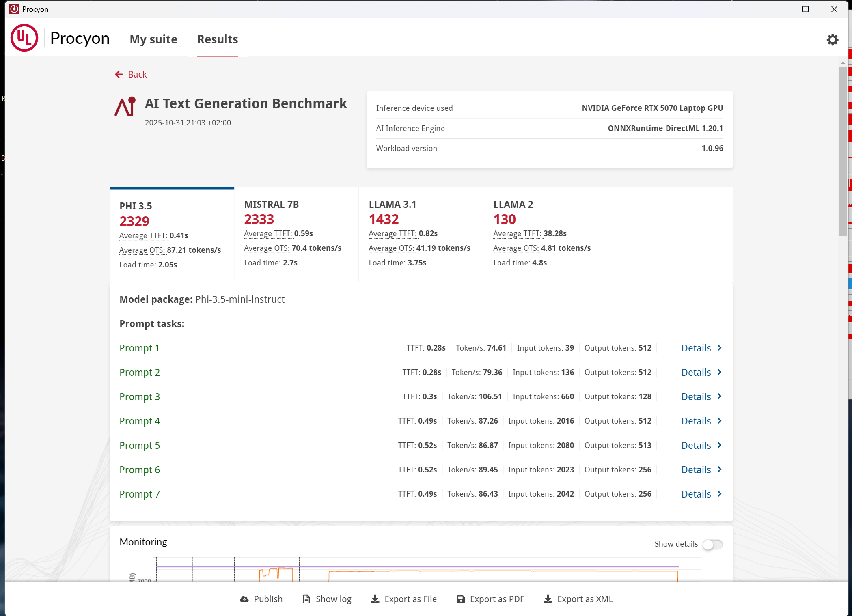The height and width of the screenshot is (616, 852).
Task: Click the UL Procyon logo
Action: pyautogui.click(x=24, y=38)
